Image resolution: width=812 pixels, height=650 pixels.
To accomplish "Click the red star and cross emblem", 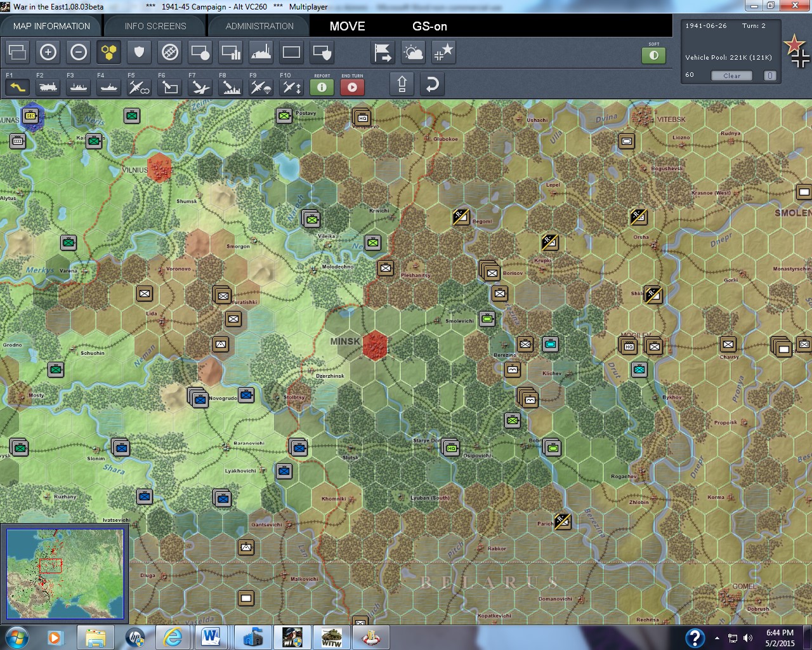I will point(797,51).
